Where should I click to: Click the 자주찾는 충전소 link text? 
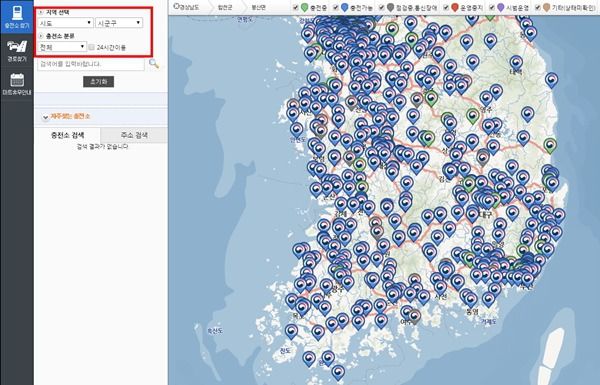point(70,116)
